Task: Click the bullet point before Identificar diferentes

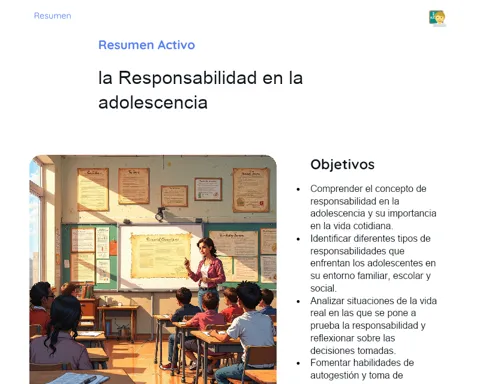Action: click(298, 239)
